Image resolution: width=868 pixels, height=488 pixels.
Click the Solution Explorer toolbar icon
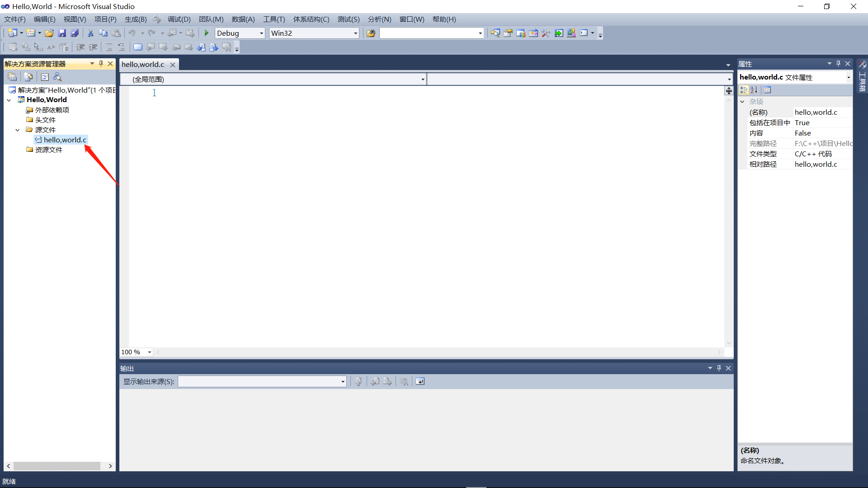click(x=495, y=33)
